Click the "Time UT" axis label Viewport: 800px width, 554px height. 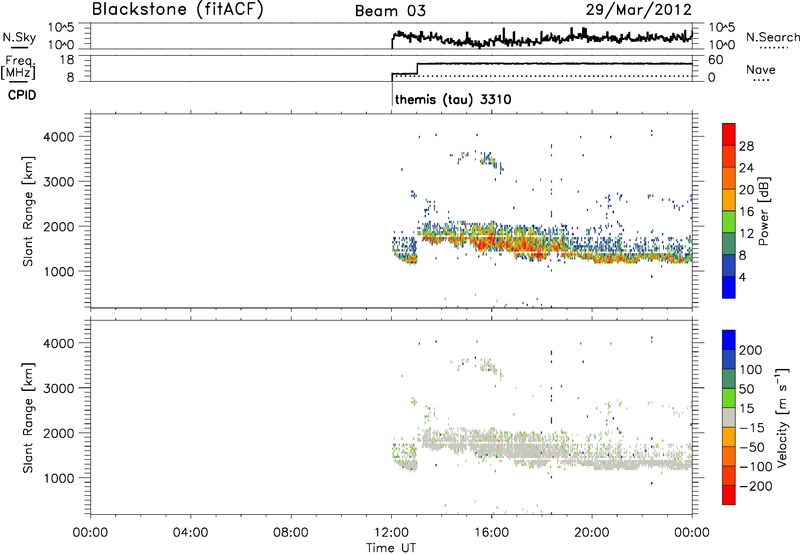point(390,546)
